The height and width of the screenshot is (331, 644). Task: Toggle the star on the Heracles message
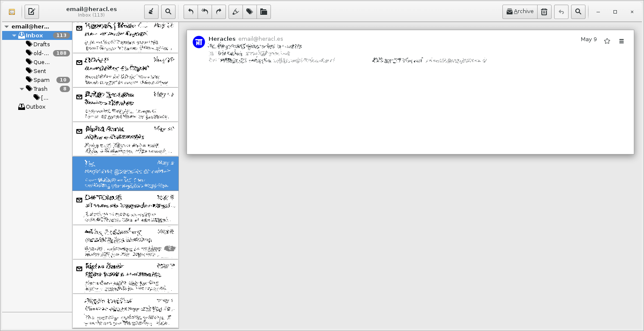pyautogui.click(x=607, y=41)
